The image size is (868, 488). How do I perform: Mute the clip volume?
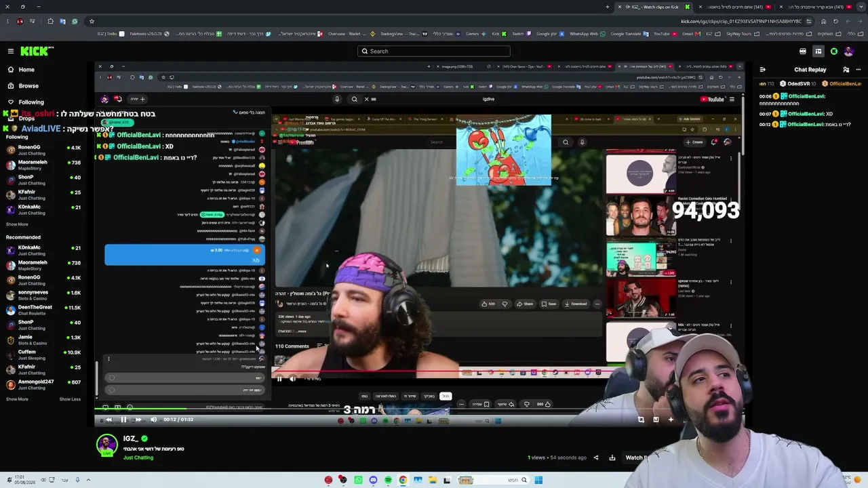coord(153,420)
